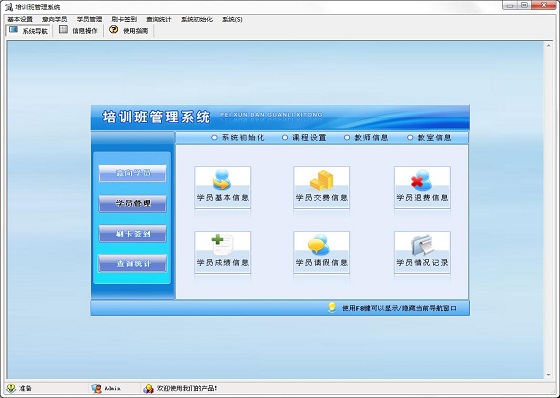Open the 学员成绩信息 tile

tap(222, 252)
